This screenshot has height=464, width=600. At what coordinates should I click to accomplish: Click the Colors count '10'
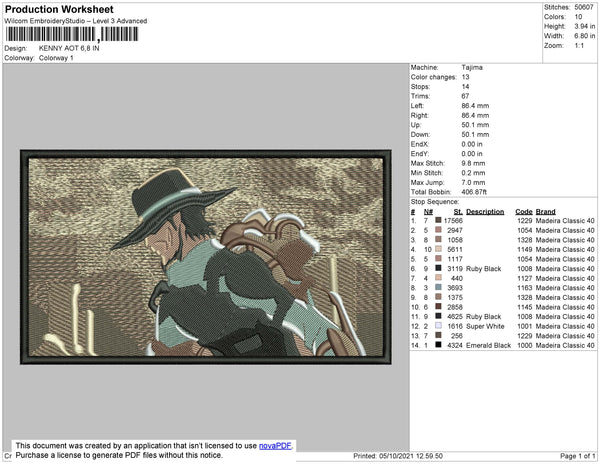[x=578, y=17]
